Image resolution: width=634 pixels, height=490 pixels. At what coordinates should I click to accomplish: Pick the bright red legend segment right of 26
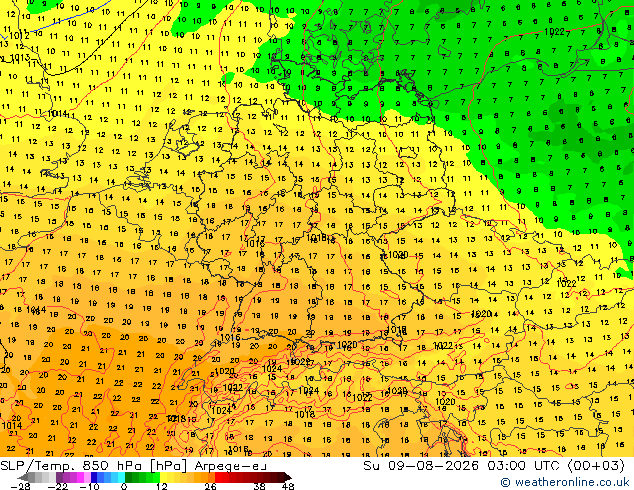(x=218, y=477)
